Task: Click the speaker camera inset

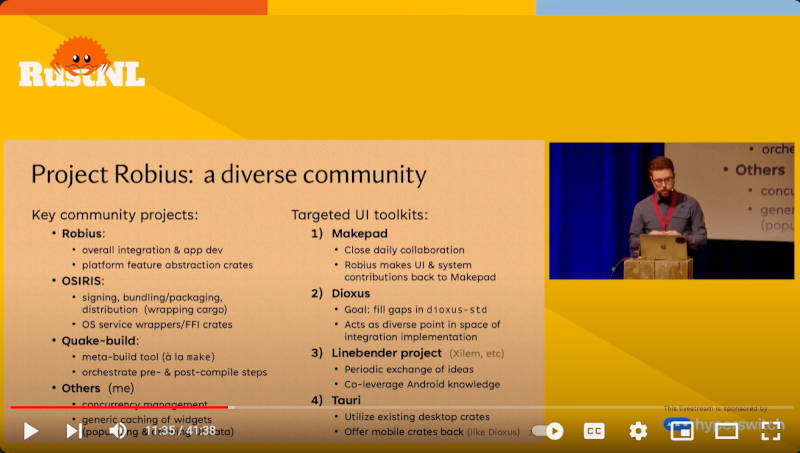Action: [x=671, y=211]
